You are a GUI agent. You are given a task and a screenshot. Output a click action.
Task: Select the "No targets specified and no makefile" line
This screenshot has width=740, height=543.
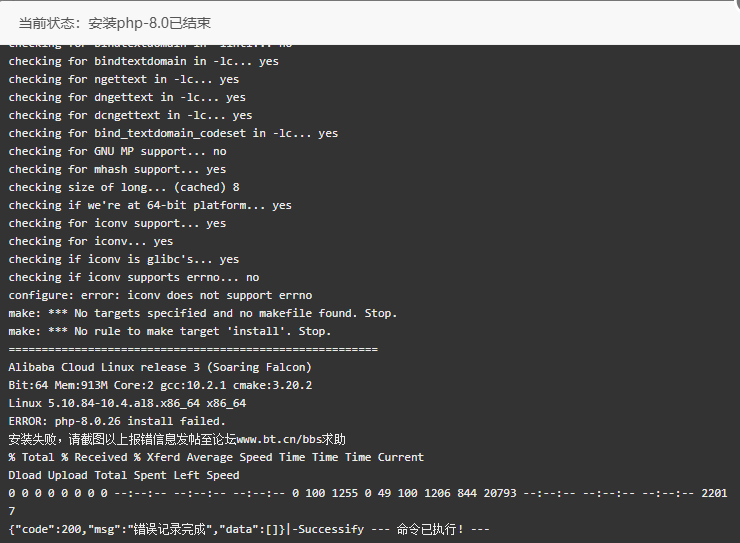pos(203,313)
